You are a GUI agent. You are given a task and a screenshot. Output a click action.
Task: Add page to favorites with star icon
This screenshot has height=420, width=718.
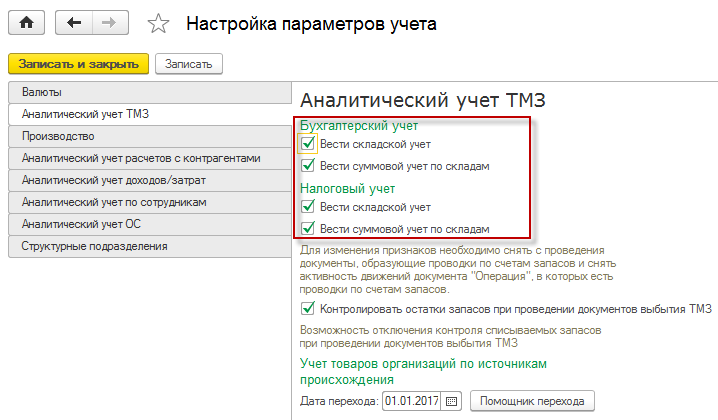pyautogui.click(x=159, y=22)
